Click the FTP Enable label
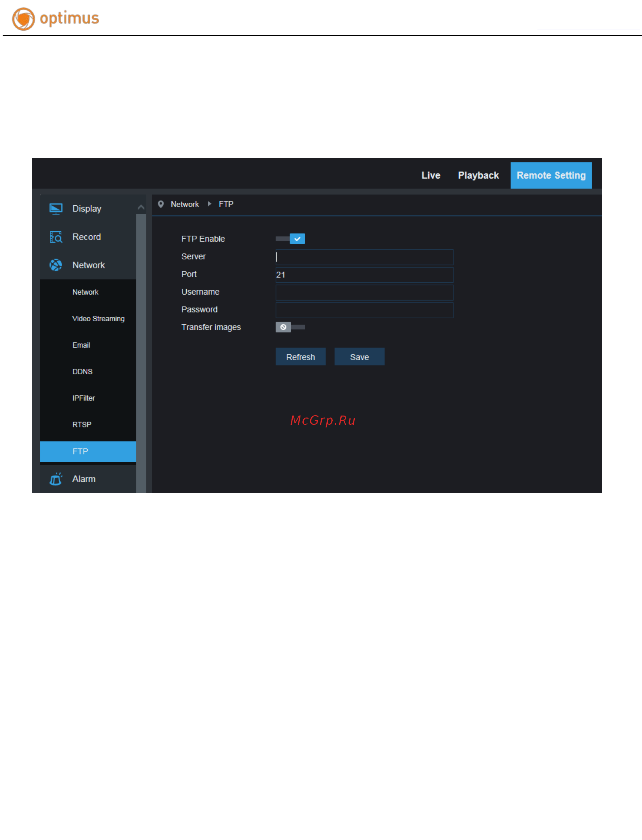 pyautogui.click(x=203, y=239)
